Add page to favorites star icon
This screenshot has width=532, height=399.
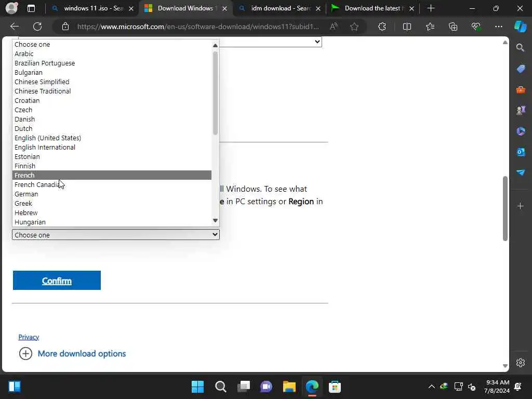(354, 26)
